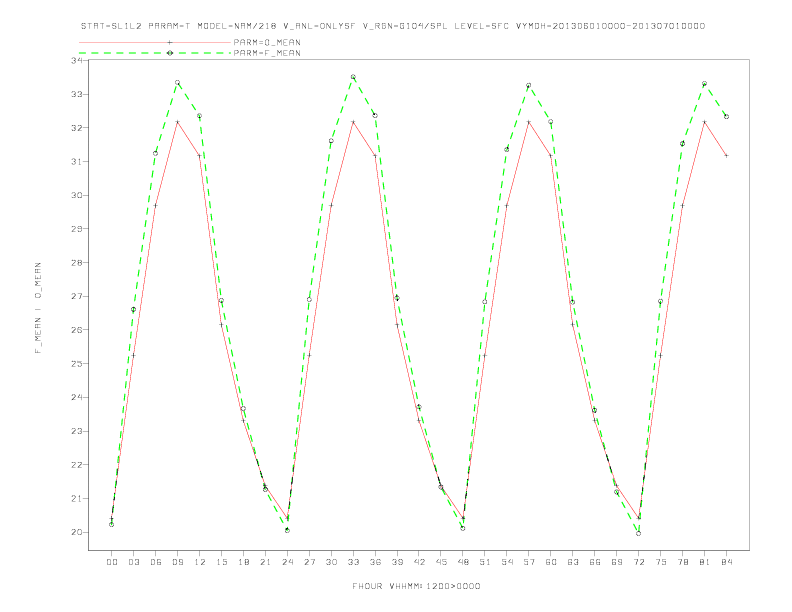This screenshot has width=792, height=612.
Task: Click x-axis forecast hour label 06
Action: [x=156, y=562]
